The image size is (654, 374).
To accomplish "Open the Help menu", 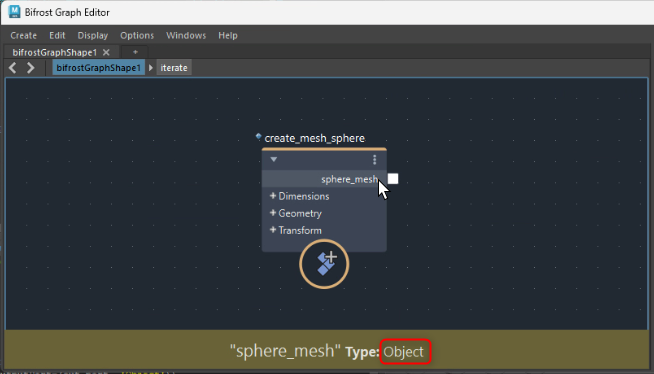I will coord(228,35).
